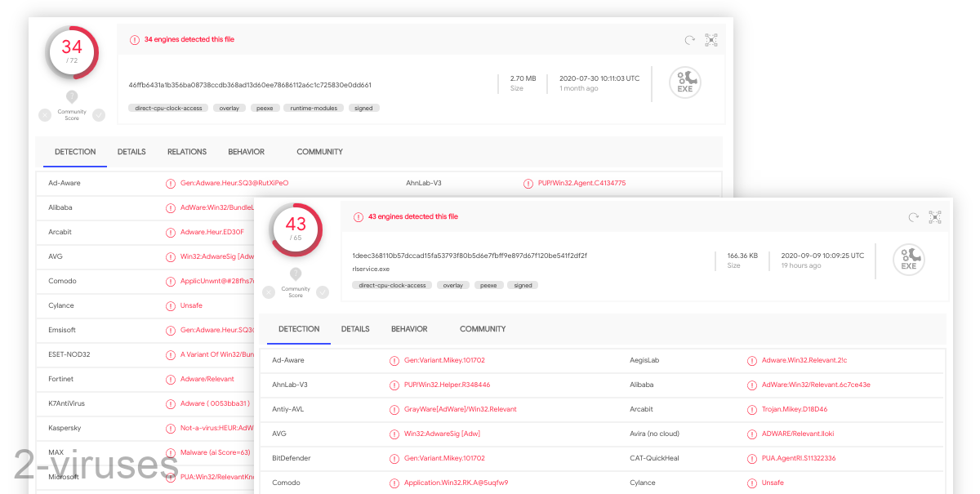The width and height of the screenshot is (980, 494).
Task: Click the ESET-NOD32 engine name
Action: point(69,354)
